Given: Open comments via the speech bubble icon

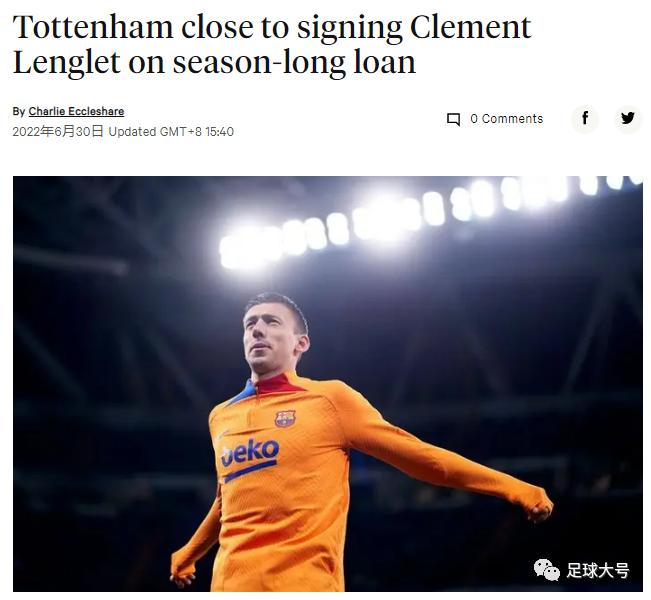Looking at the screenshot, I should (453, 119).
